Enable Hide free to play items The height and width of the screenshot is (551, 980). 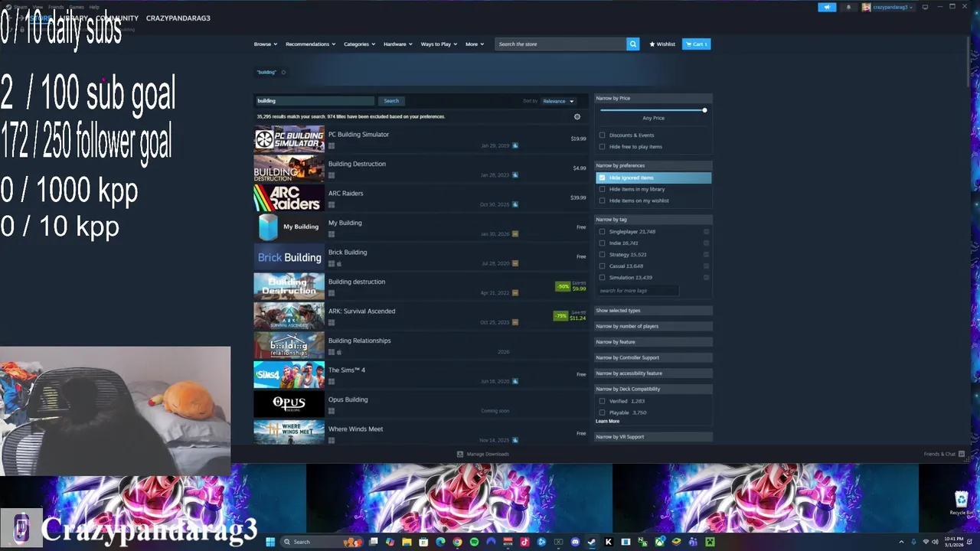(602, 147)
